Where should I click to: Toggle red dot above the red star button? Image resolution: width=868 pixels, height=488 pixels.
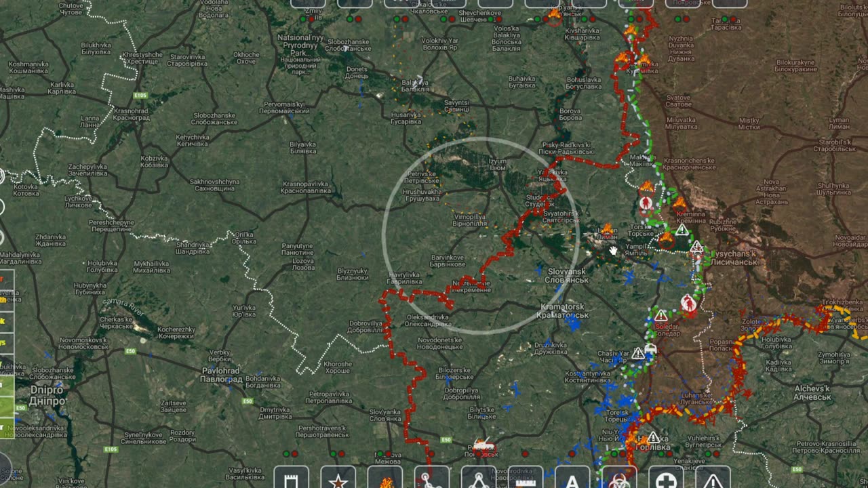342,453
